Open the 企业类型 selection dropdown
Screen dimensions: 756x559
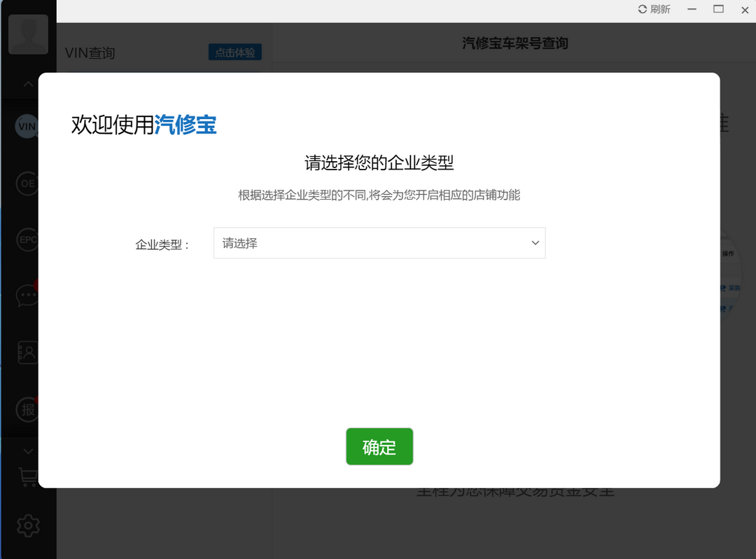point(379,243)
